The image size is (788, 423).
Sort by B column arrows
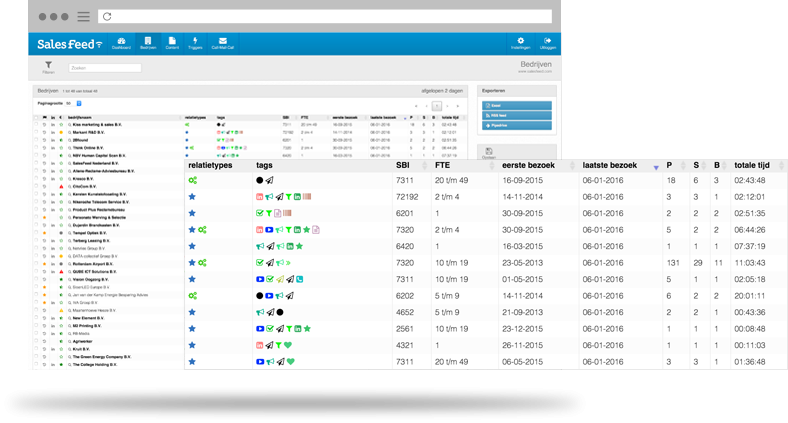(726, 166)
